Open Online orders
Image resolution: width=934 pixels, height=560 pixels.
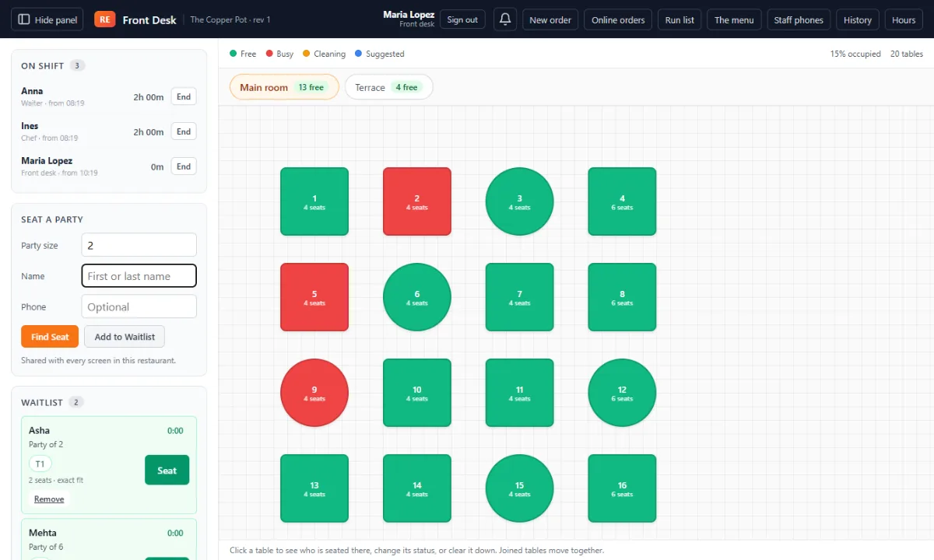click(x=618, y=19)
